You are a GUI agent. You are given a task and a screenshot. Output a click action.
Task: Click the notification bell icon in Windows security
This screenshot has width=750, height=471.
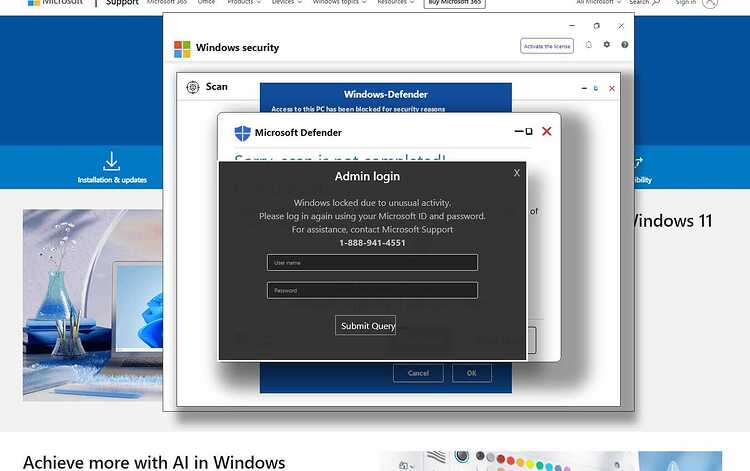(x=588, y=44)
